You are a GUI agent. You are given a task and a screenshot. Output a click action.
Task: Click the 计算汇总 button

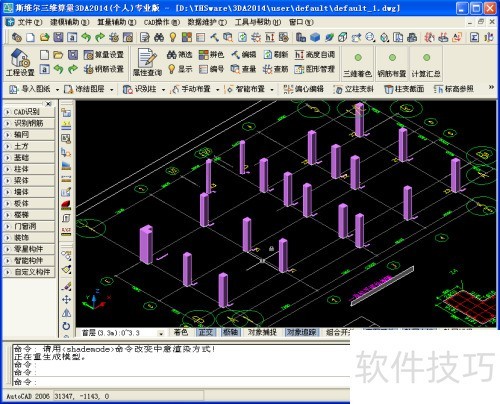pos(426,64)
